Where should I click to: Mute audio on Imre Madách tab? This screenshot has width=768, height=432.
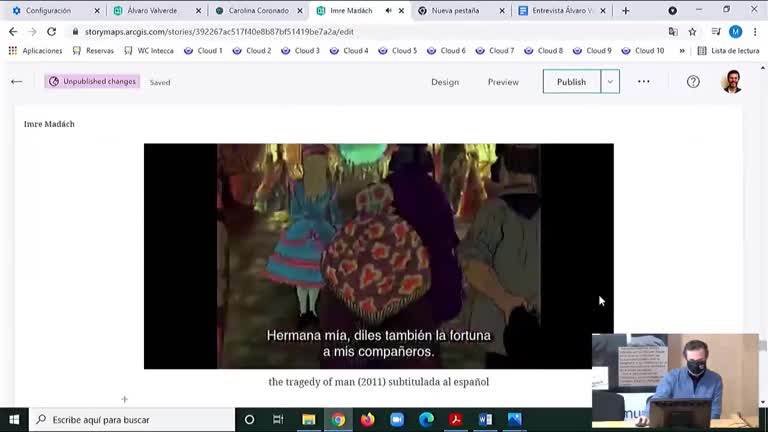tap(388, 10)
